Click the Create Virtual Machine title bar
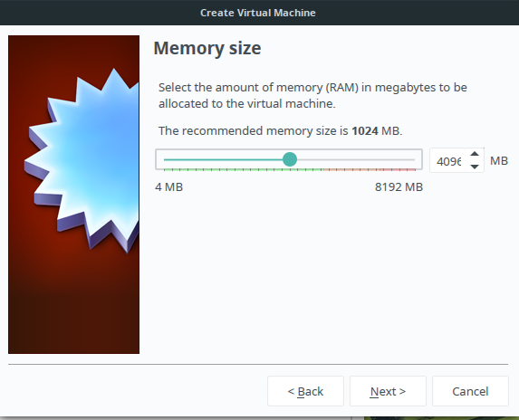519x420 pixels. pyautogui.click(x=259, y=13)
